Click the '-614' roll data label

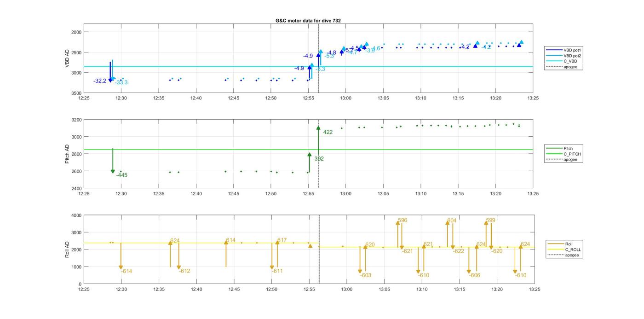[x=126, y=272]
